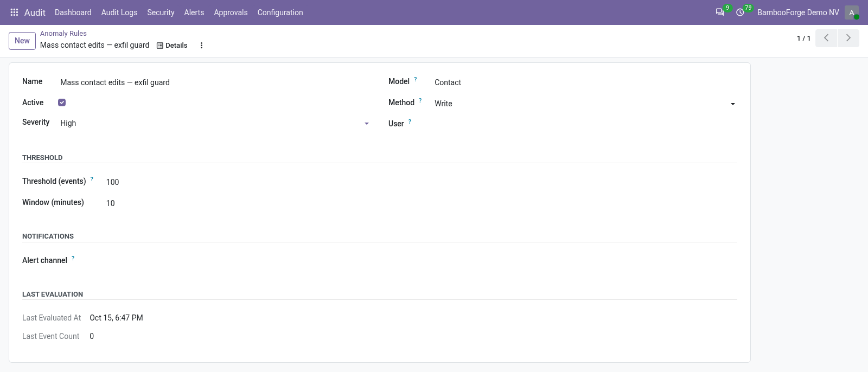
Task: Click the Last Event Count value 0
Action: [x=92, y=336]
